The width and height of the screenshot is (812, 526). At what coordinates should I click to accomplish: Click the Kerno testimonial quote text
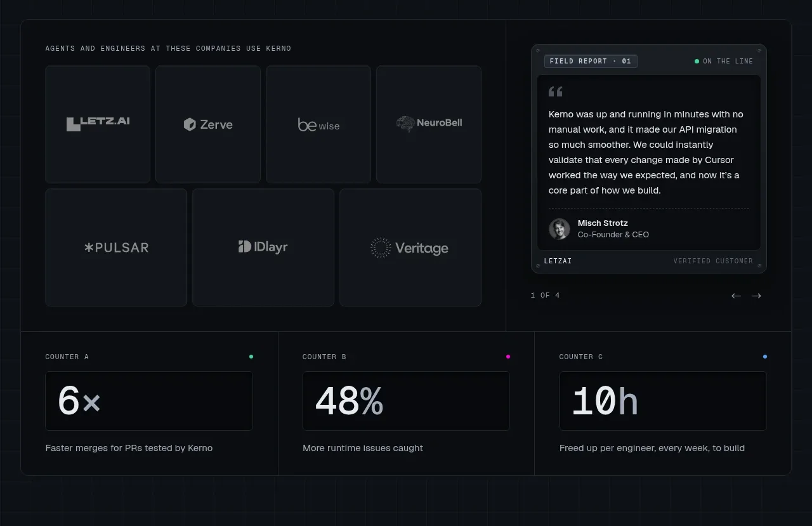(x=646, y=152)
